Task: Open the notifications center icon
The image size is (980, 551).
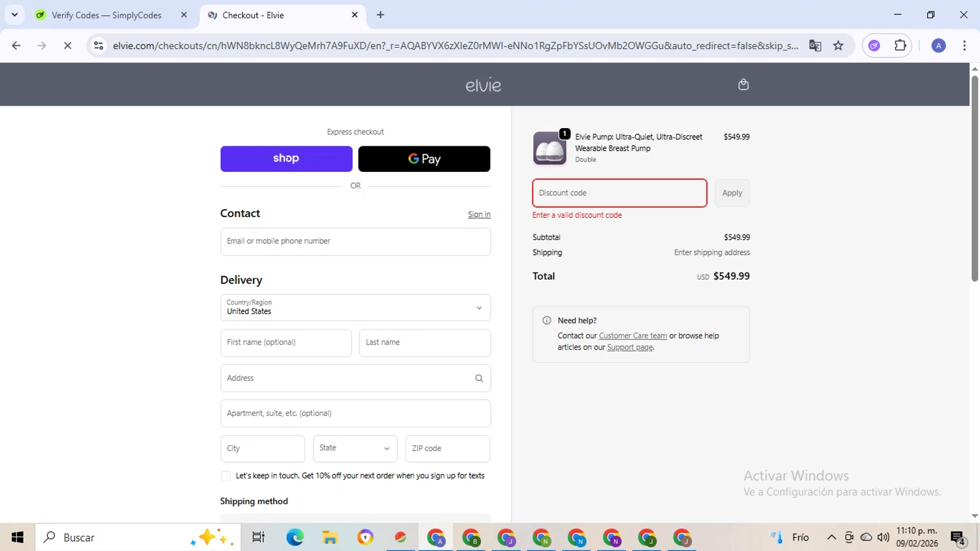Action: coord(958,538)
